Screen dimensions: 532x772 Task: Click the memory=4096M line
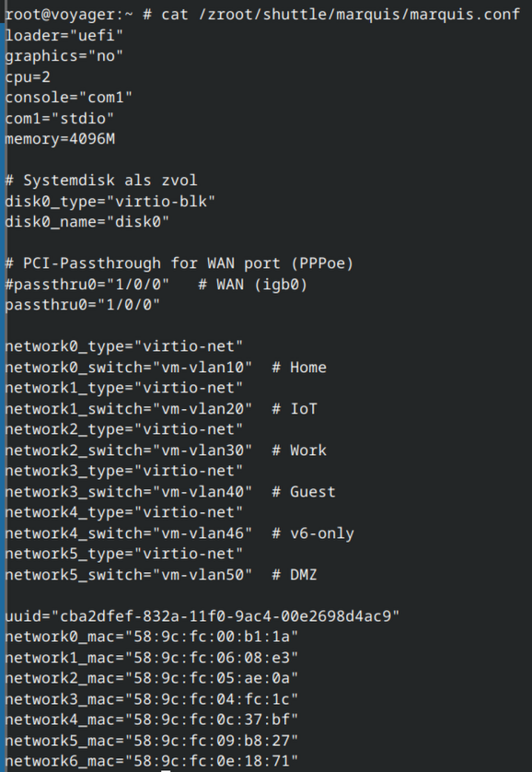[x=60, y=139]
